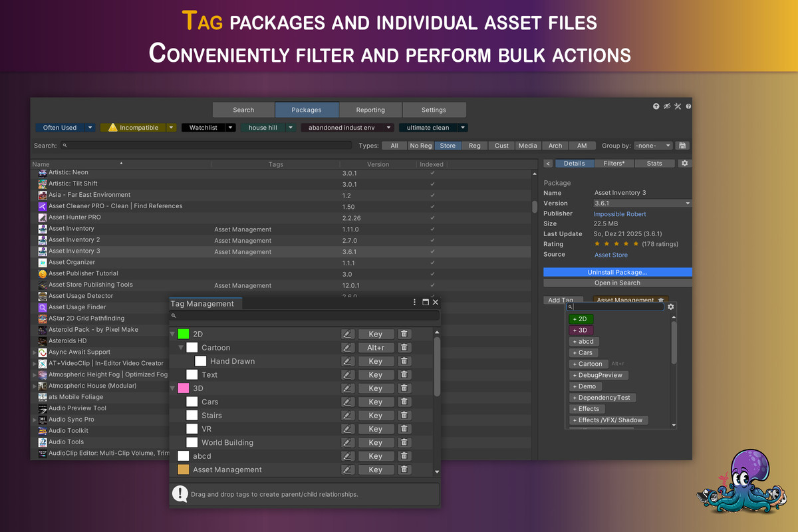
Task: Click the help question mark icon
Action: tap(688, 106)
